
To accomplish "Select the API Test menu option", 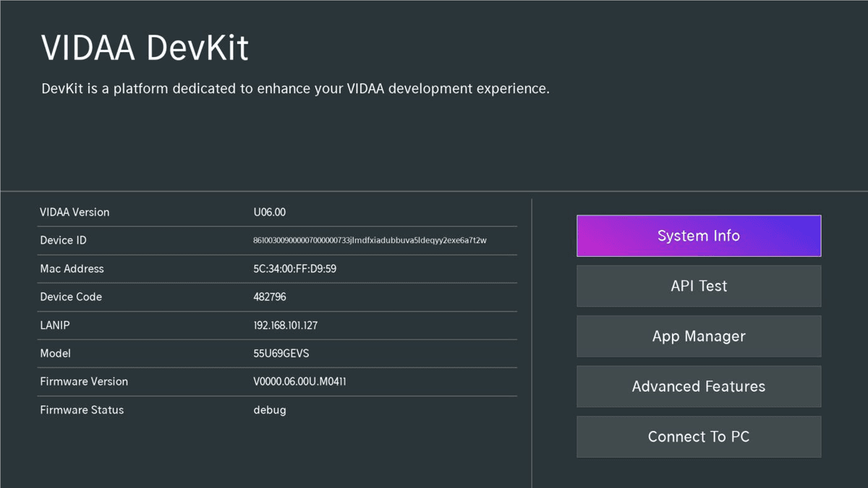I will [x=698, y=286].
